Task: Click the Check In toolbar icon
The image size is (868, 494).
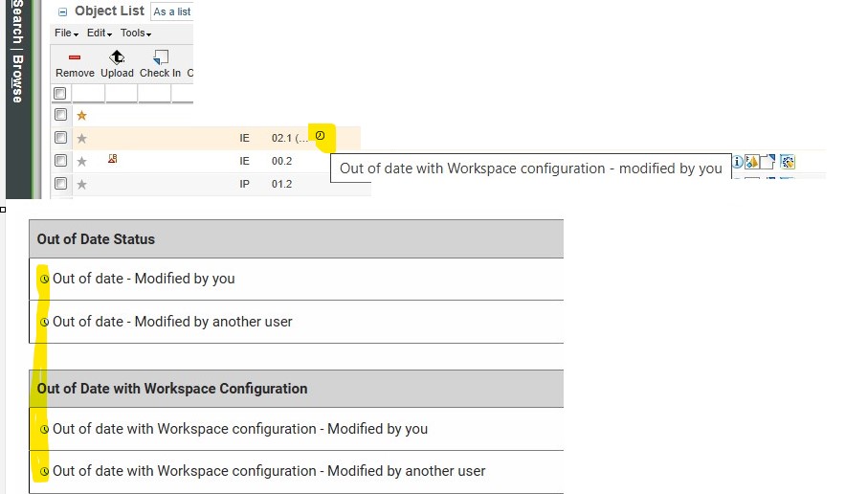Action: pos(160,57)
